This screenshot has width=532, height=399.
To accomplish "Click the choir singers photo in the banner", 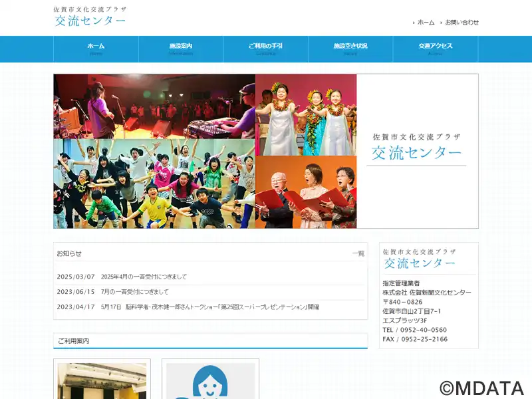I will (x=306, y=193).
